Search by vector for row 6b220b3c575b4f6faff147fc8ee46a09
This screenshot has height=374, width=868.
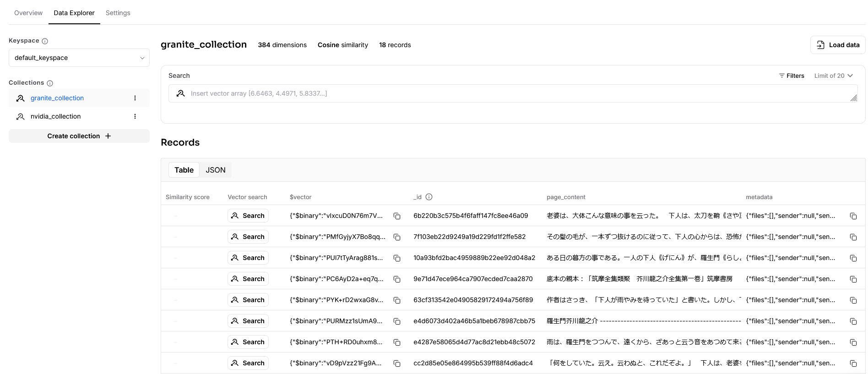pos(248,216)
